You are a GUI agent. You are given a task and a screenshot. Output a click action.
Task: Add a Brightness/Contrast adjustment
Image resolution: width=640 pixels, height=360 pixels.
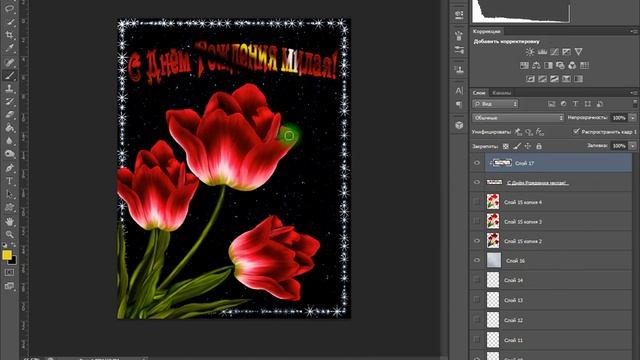pyautogui.click(x=530, y=52)
